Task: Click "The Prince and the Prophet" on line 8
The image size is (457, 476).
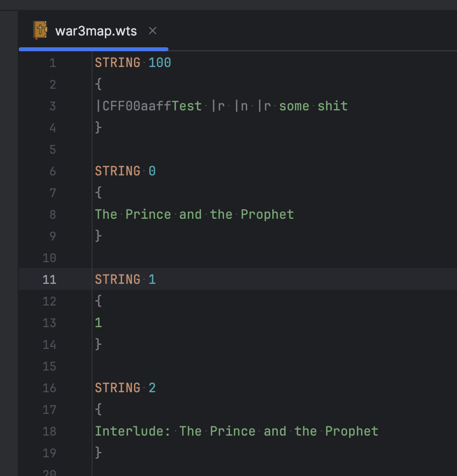Action: [195, 215]
